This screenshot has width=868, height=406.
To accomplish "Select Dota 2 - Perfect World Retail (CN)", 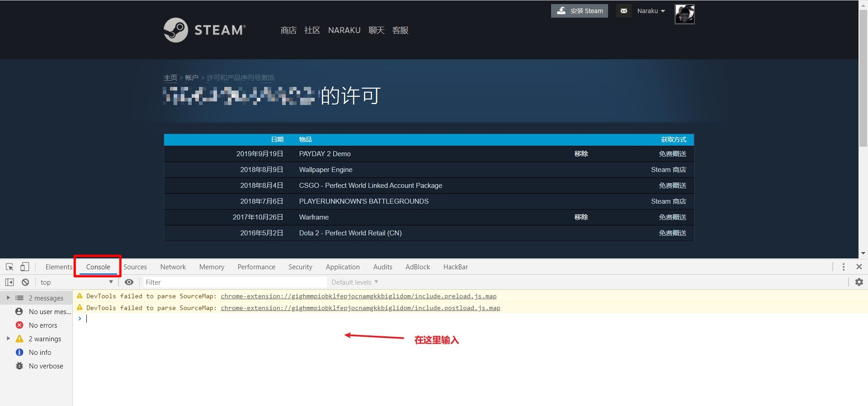I will pyautogui.click(x=350, y=233).
